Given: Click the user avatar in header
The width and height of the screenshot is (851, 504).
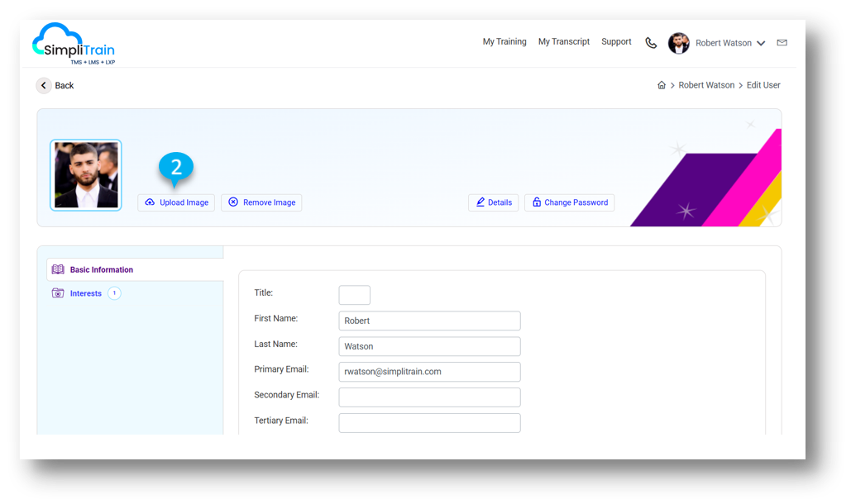Looking at the screenshot, I should click(679, 43).
